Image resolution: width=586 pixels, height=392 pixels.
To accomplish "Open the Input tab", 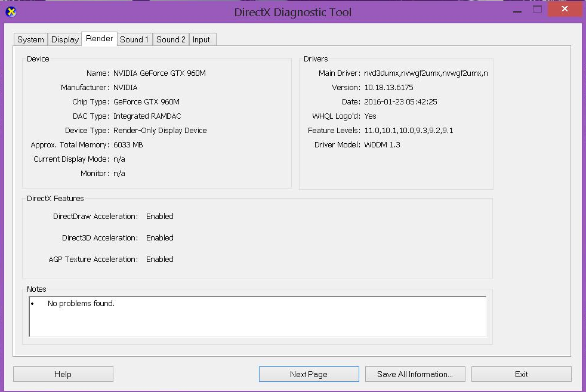I will point(201,39).
